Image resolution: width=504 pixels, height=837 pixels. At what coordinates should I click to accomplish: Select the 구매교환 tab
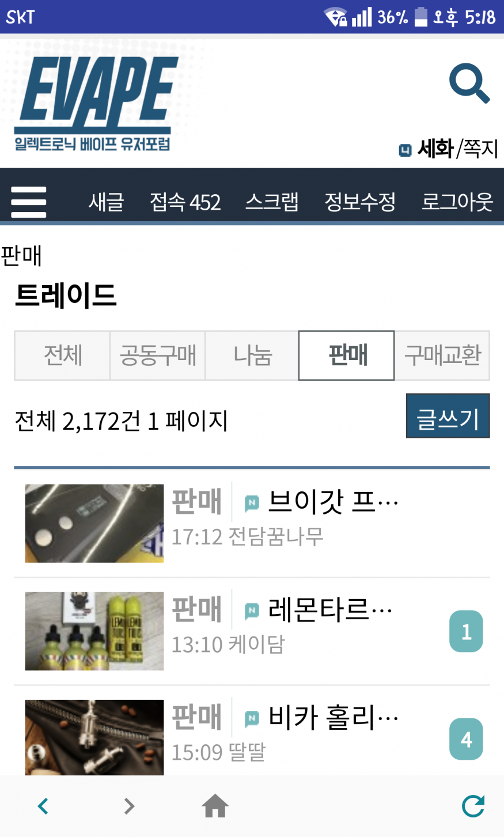[442, 355]
